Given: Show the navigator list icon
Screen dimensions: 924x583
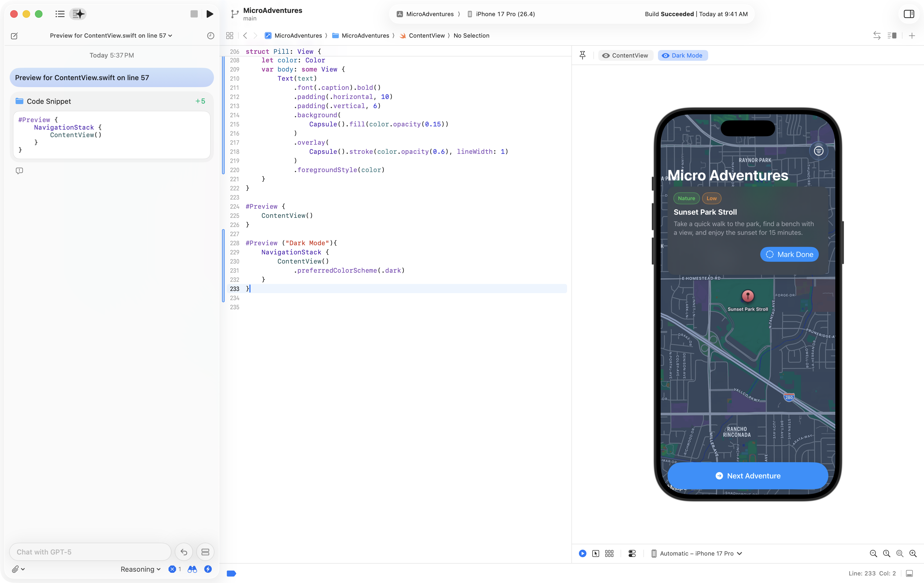Looking at the screenshot, I should click(x=60, y=14).
